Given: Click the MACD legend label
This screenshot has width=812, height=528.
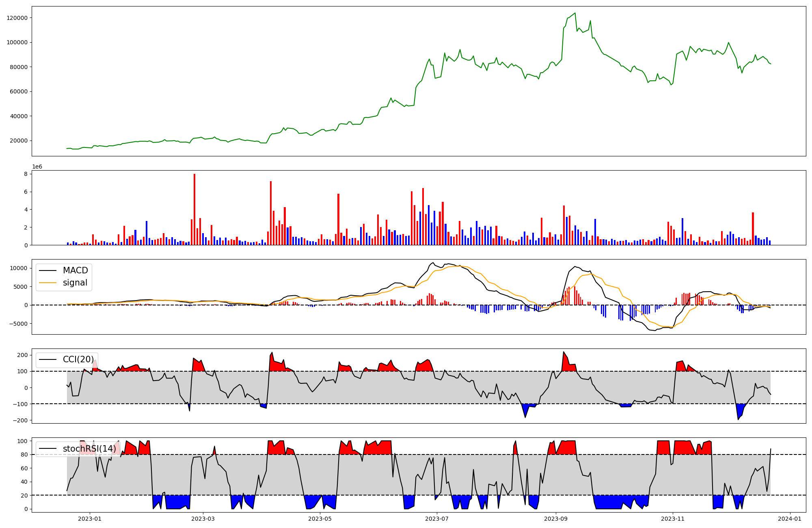Looking at the screenshot, I should (x=75, y=270).
